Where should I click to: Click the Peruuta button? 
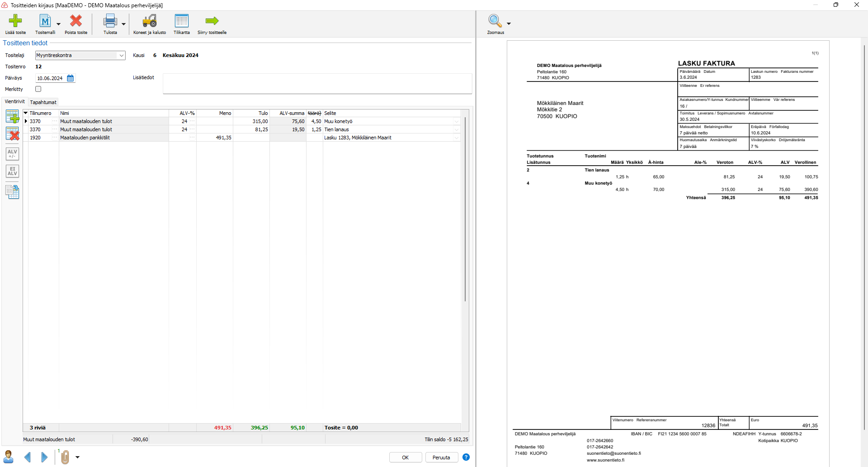(x=441, y=457)
